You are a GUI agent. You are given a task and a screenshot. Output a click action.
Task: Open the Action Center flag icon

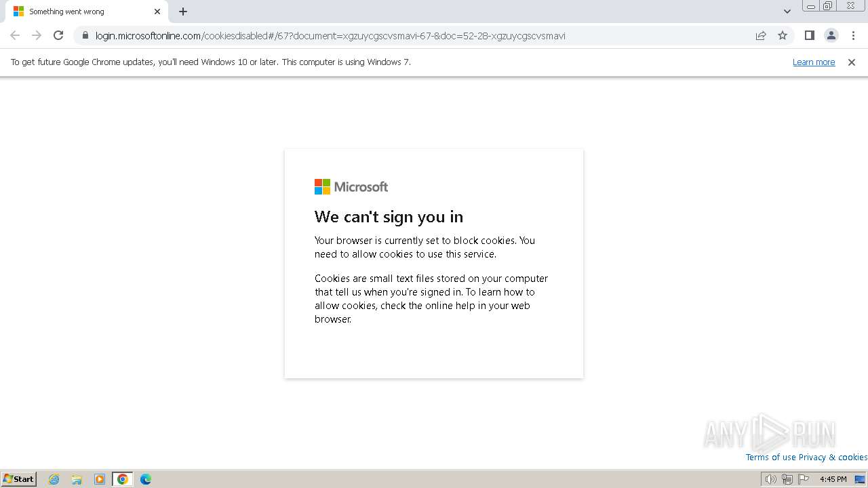pos(804,479)
